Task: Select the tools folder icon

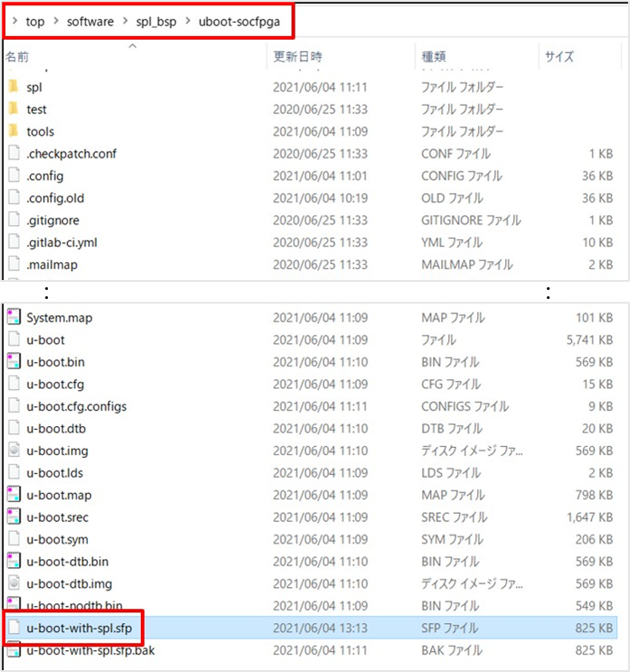Action: [14, 131]
